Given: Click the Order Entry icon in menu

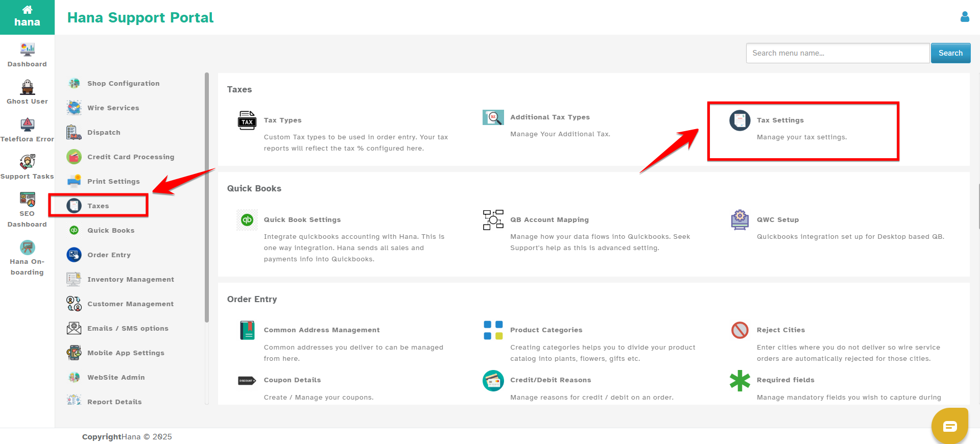Looking at the screenshot, I should click(x=74, y=255).
